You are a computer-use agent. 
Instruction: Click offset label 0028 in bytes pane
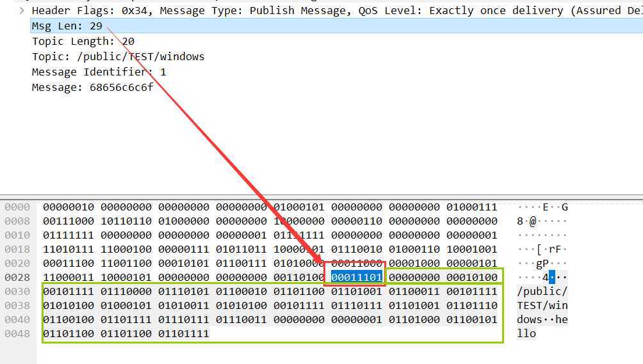point(17,277)
